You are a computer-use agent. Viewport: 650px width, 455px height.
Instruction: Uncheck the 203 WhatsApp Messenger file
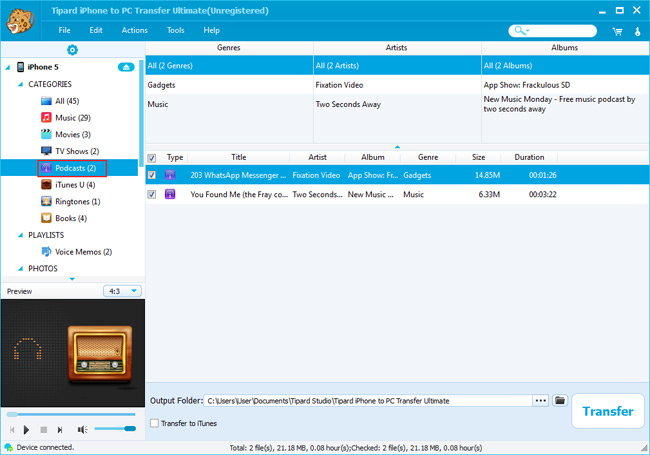152,175
